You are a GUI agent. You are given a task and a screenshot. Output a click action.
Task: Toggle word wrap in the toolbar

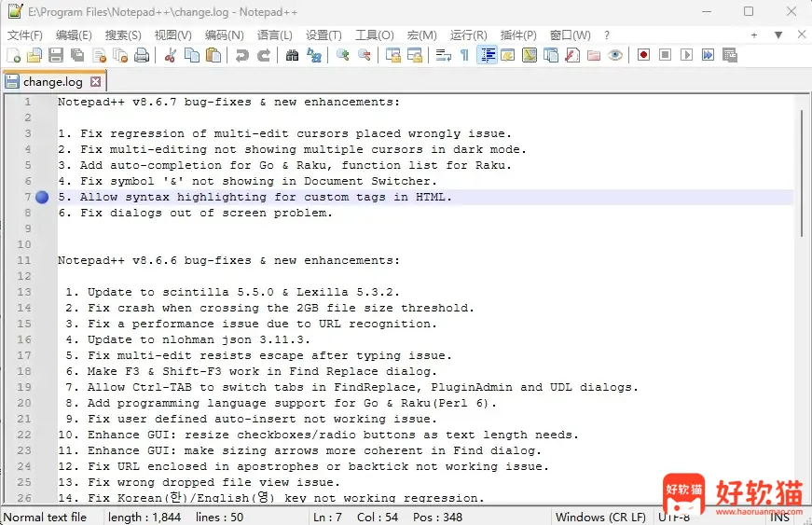443,55
